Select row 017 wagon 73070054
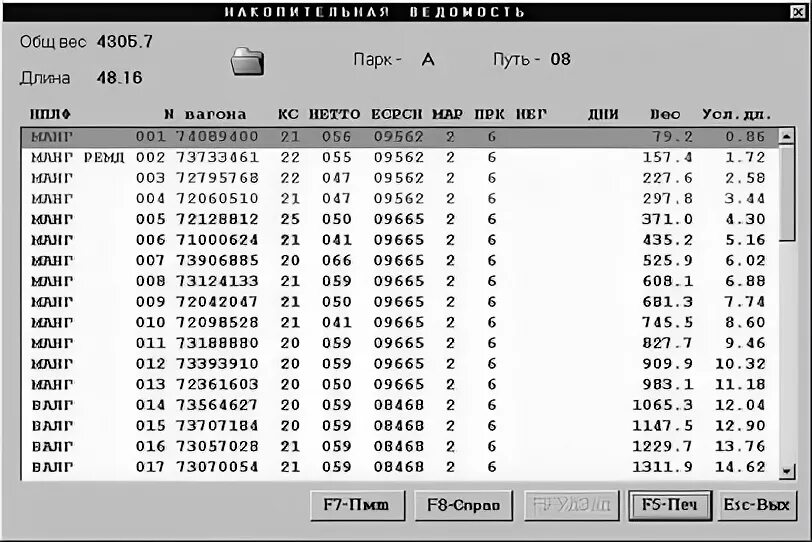The width and height of the screenshot is (812, 542). coord(400,467)
